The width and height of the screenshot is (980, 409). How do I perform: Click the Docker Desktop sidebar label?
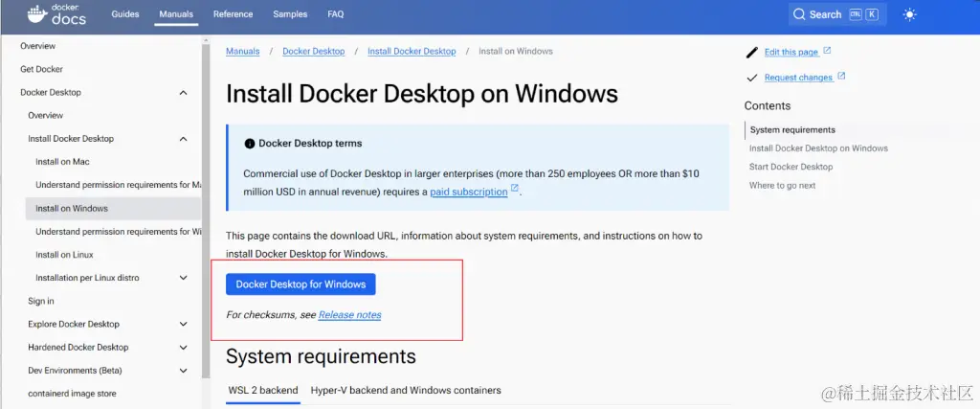coord(51,93)
